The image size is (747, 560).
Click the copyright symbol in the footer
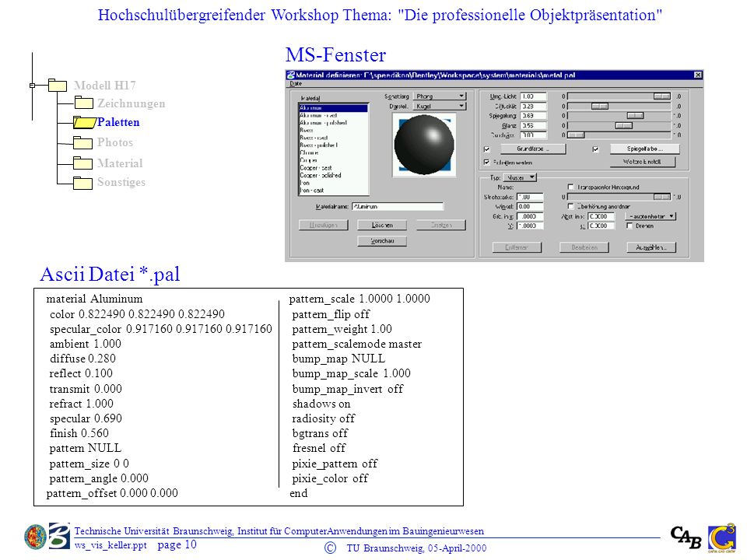[330, 548]
